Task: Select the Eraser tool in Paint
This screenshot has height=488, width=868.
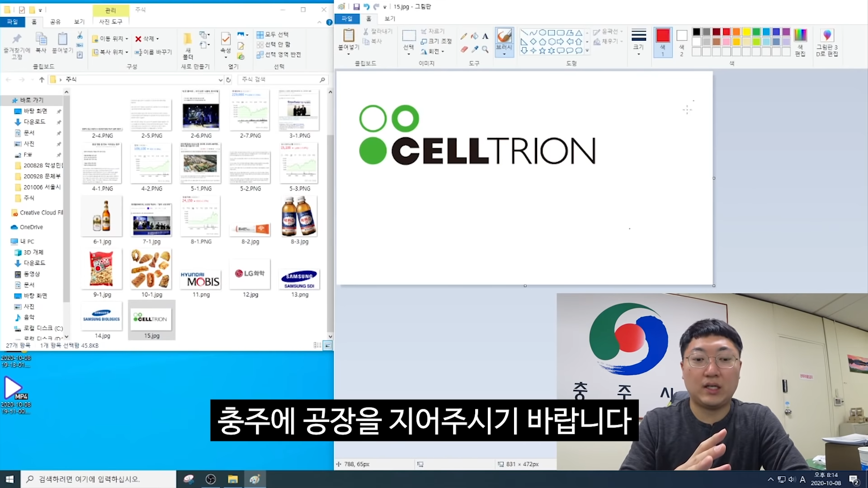Action: click(464, 49)
